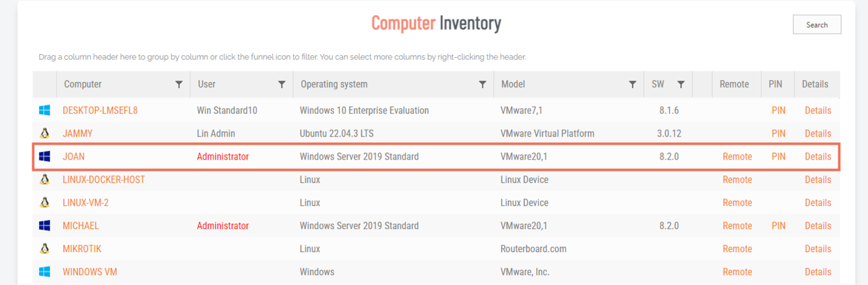Open the LINUX-DOCKER-HOST computer link
This screenshot has width=868, height=285.
pyautogui.click(x=104, y=179)
